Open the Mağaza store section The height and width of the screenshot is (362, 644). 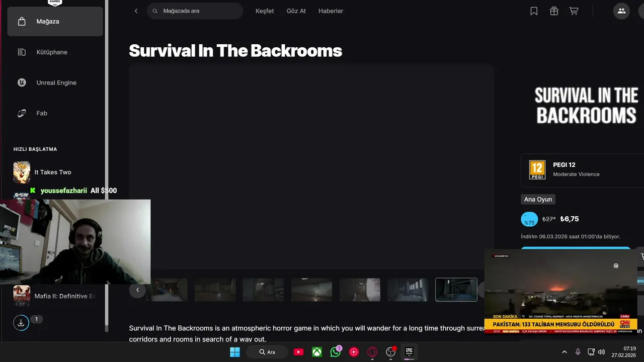click(55, 22)
